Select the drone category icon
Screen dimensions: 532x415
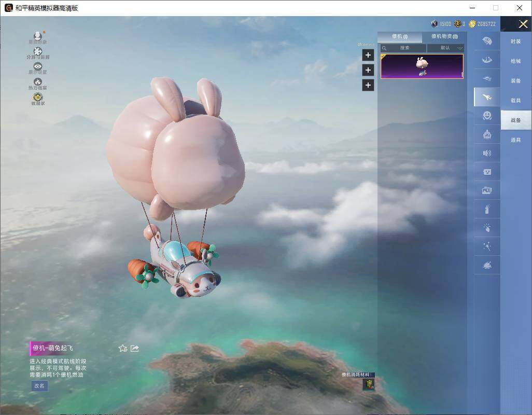pos(487,79)
